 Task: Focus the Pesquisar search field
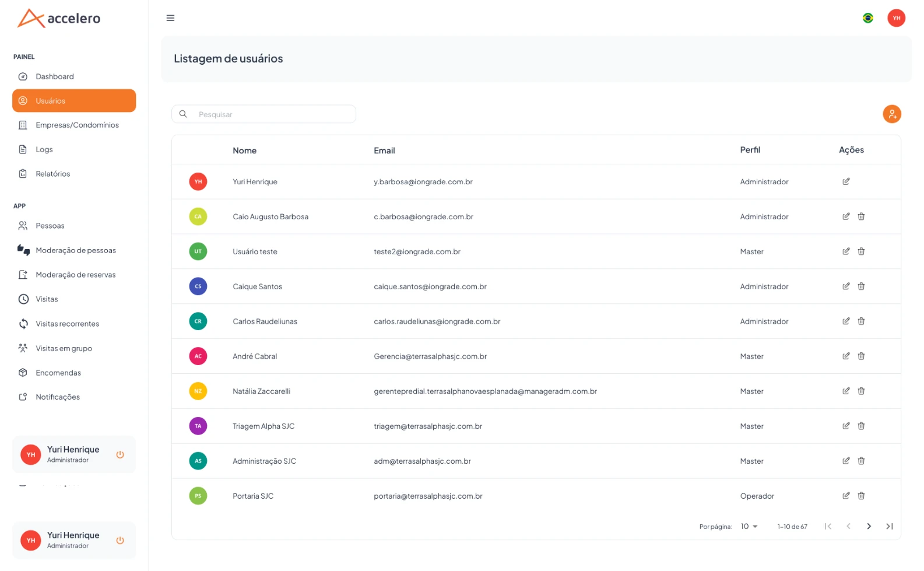coord(264,114)
